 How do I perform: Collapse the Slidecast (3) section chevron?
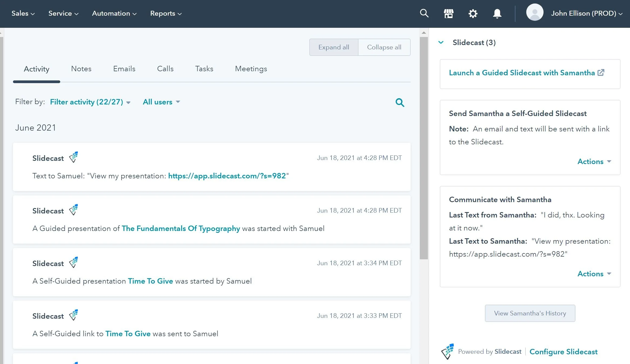[441, 42]
